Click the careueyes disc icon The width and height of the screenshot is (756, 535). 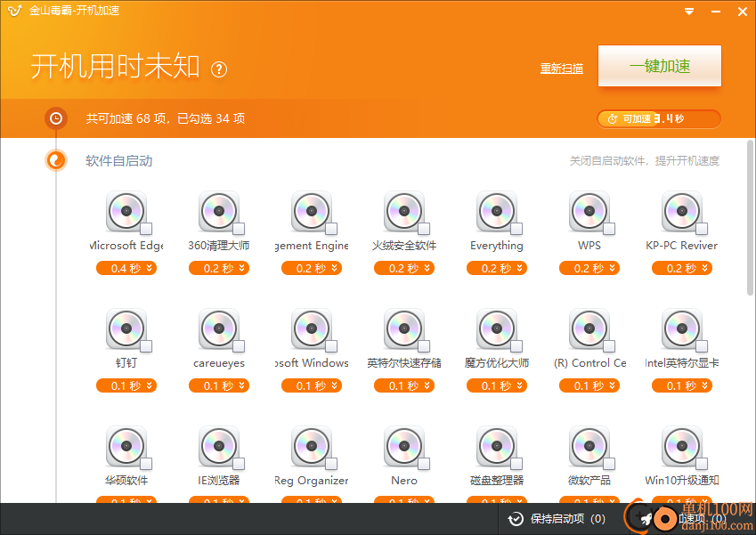pos(219,328)
